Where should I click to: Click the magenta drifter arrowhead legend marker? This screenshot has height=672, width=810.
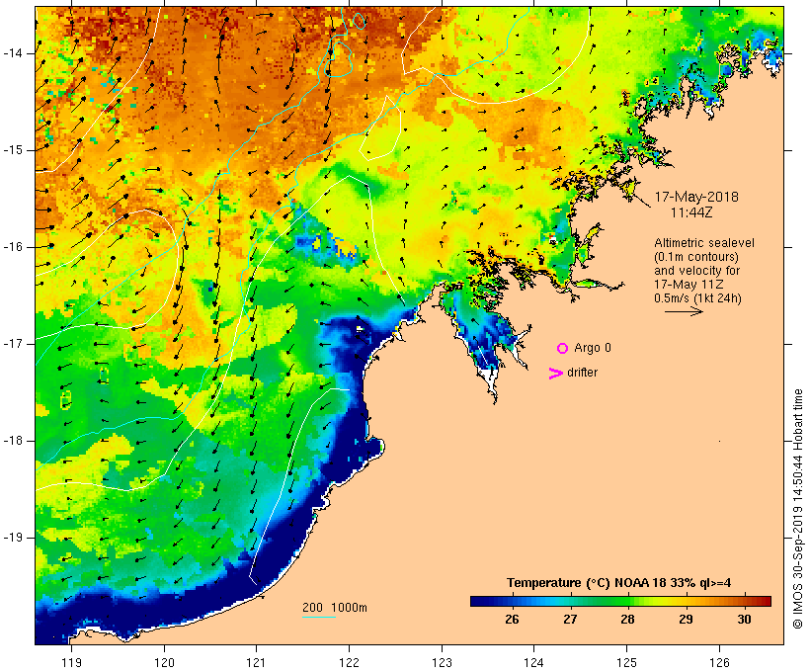pos(556,374)
